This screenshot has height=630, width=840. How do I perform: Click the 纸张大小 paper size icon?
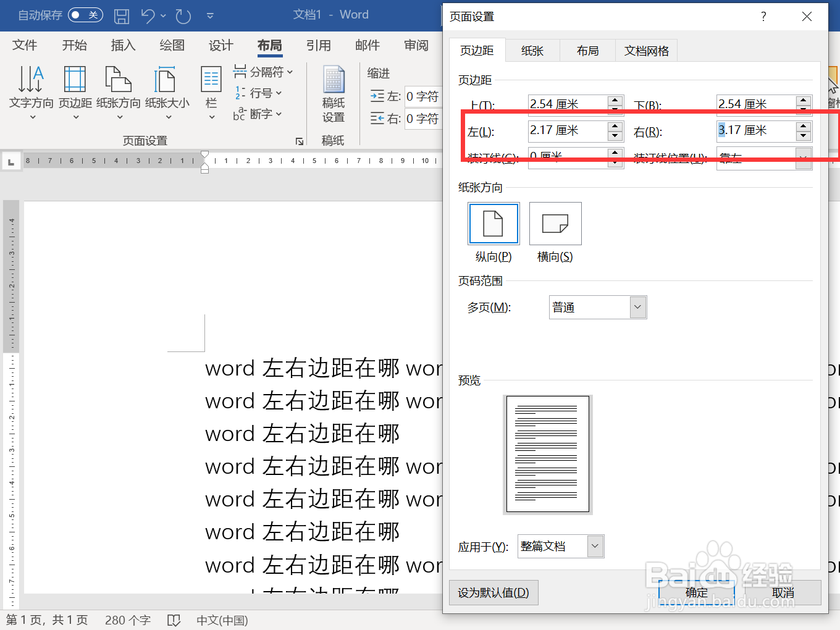(x=165, y=80)
